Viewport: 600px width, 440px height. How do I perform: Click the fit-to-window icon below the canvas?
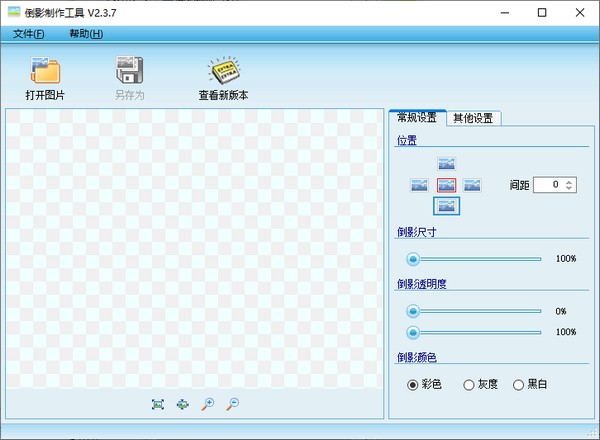coord(158,404)
